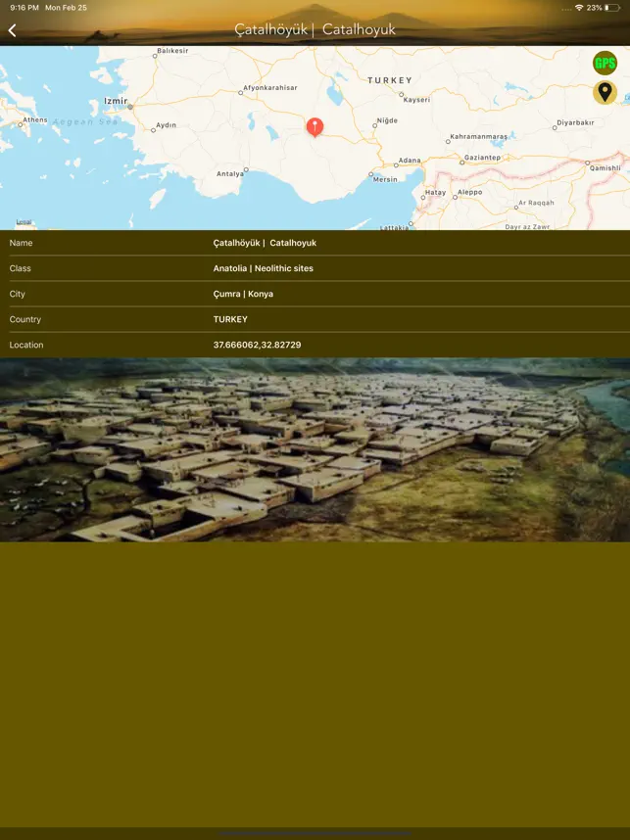
Task: Tap Antalya city label on map
Action: (230, 173)
